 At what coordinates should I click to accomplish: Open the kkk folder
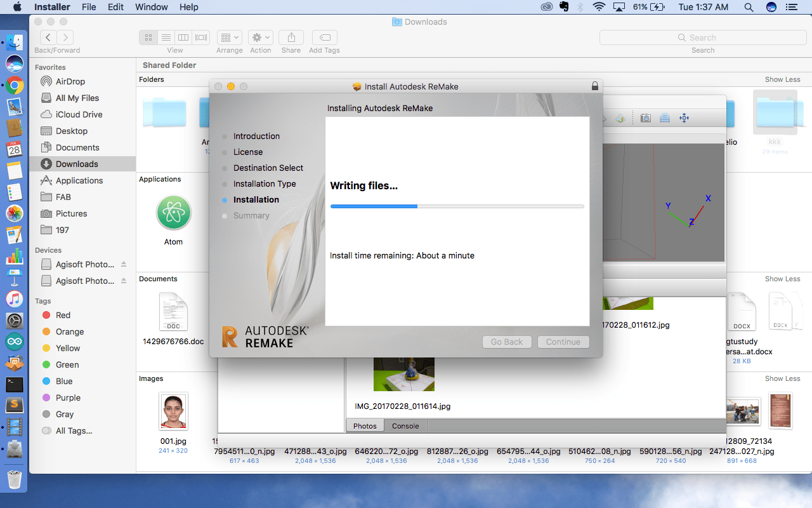[x=775, y=112]
